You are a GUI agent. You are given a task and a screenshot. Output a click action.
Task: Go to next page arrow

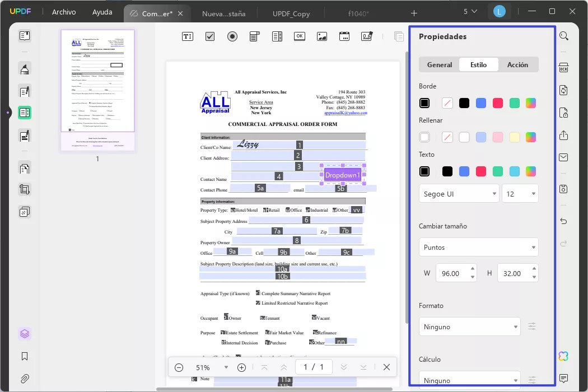click(344, 367)
